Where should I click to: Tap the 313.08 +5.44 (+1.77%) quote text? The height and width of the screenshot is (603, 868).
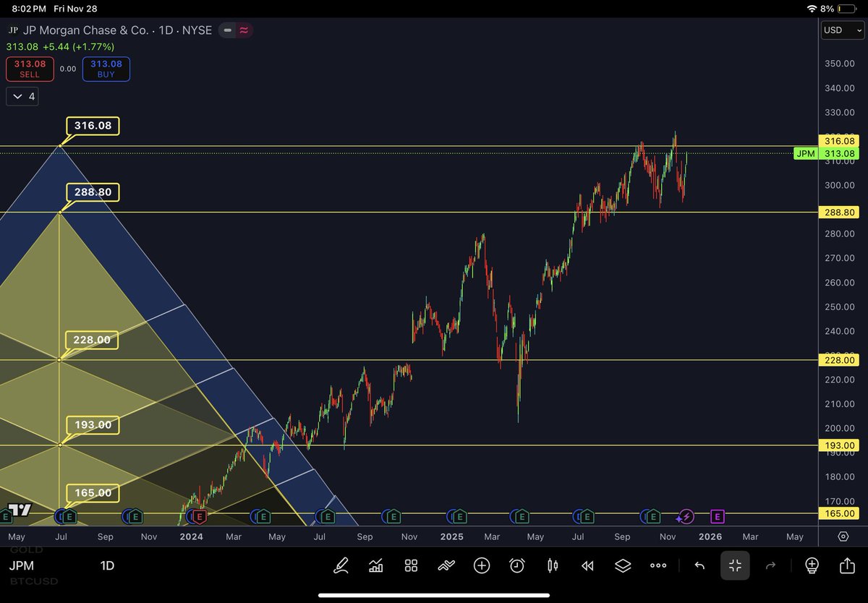point(60,46)
